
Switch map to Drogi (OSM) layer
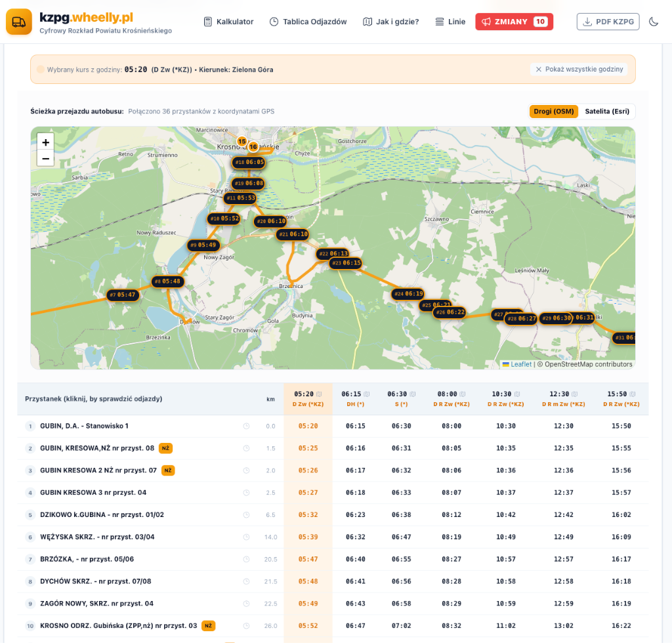[553, 112]
